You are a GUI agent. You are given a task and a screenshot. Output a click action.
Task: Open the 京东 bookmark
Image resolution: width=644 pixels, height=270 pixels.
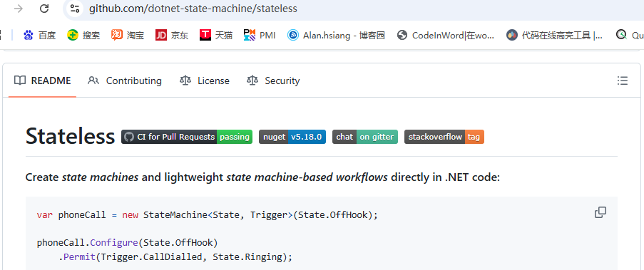coord(172,36)
